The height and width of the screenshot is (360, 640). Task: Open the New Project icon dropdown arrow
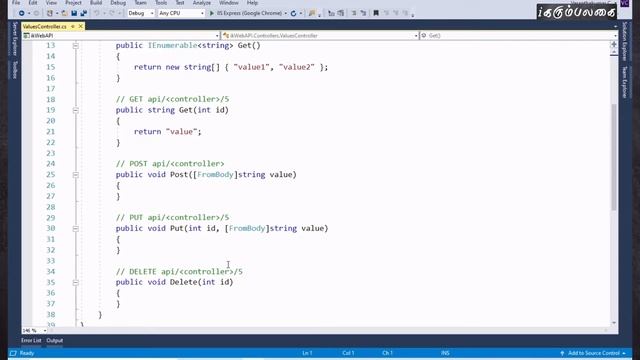coord(57,13)
